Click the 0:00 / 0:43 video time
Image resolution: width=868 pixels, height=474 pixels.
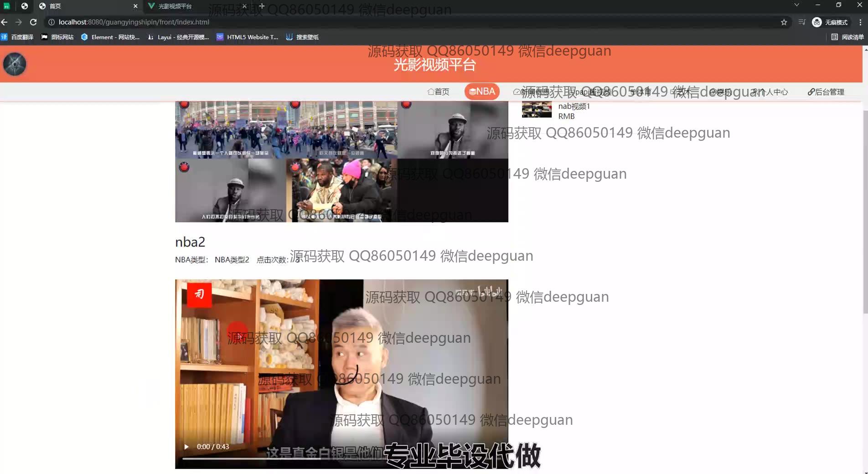(x=213, y=447)
